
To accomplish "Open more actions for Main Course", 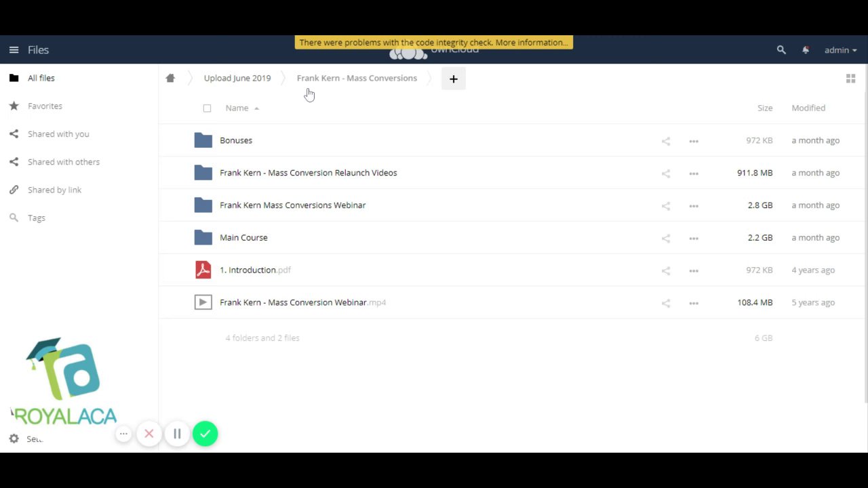I will [x=694, y=239].
